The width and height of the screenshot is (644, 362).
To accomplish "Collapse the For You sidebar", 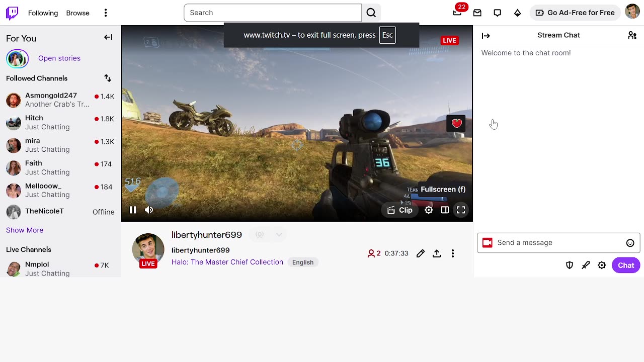I will click(x=108, y=37).
